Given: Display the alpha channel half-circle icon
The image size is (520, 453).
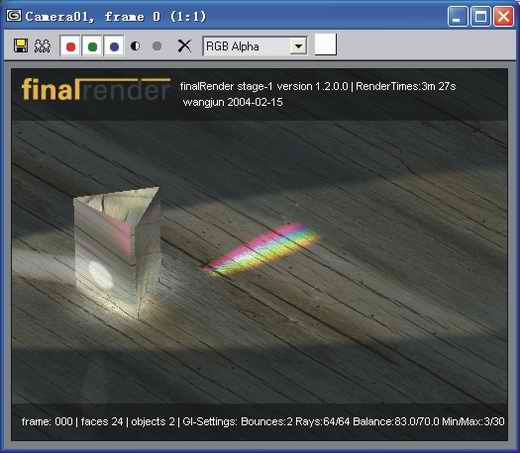Looking at the screenshot, I should pos(135,46).
